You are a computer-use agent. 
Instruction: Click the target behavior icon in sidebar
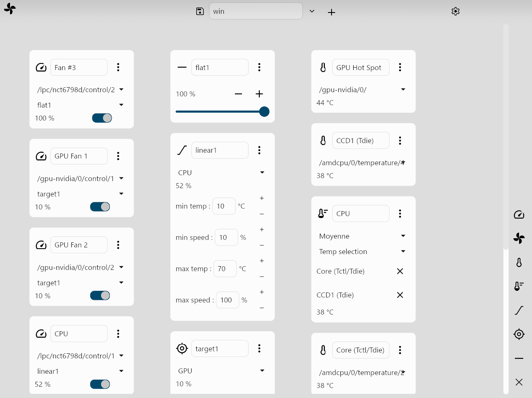coord(519,334)
